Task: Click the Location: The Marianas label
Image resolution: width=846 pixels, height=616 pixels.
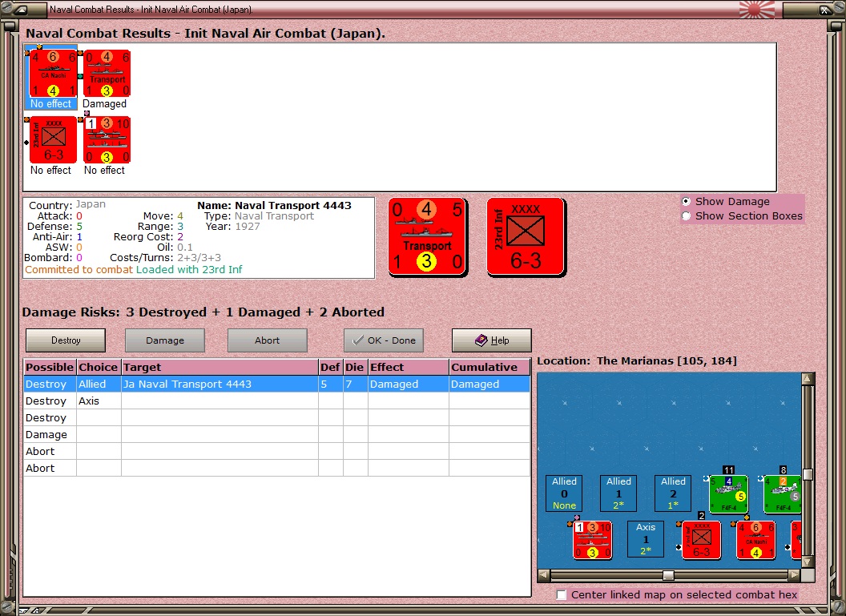Action: tap(637, 360)
